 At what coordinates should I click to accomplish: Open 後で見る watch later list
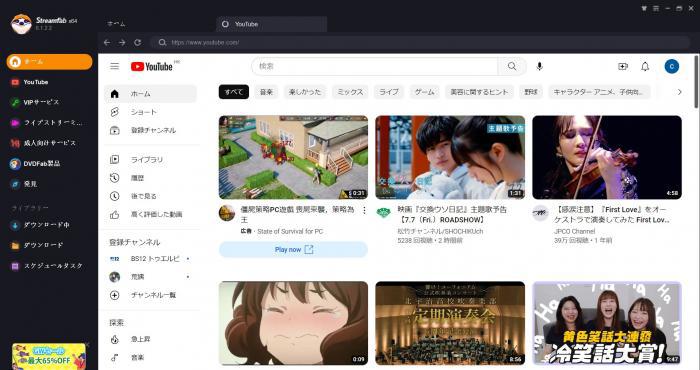click(150, 196)
